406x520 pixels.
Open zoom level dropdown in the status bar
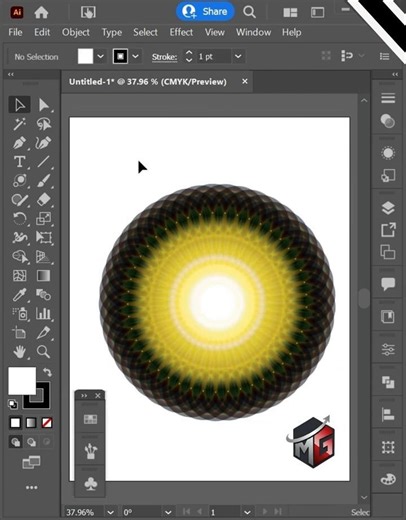click(110, 512)
